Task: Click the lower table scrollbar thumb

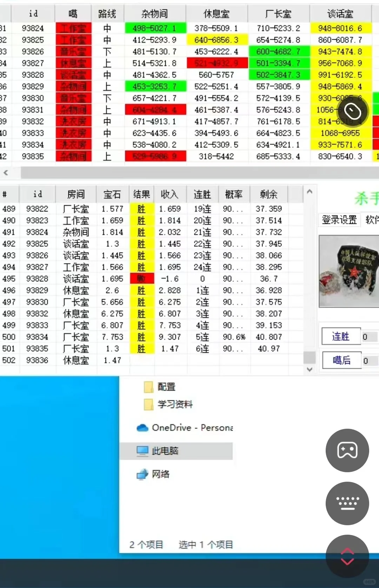Action: point(310,358)
